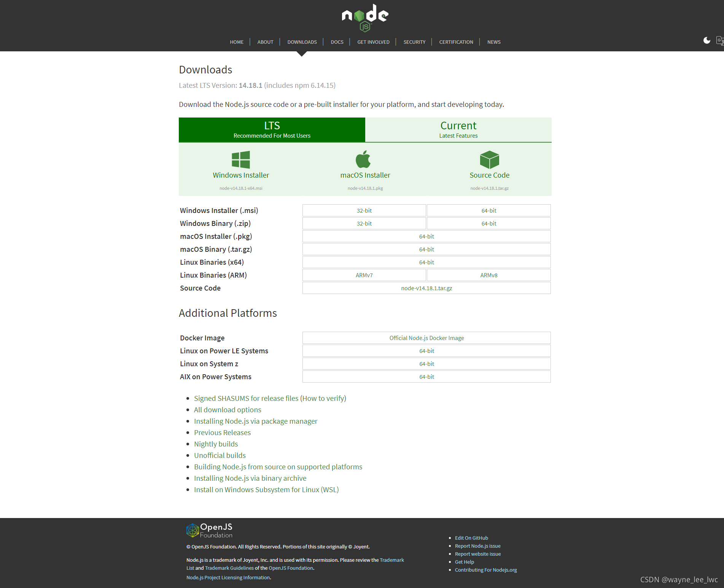Open the SECURITY menu item
The height and width of the screenshot is (588, 724).
coord(414,42)
